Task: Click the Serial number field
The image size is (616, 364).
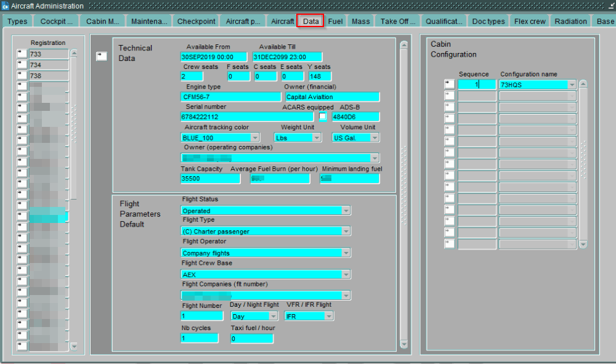Action: [x=247, y=116]
